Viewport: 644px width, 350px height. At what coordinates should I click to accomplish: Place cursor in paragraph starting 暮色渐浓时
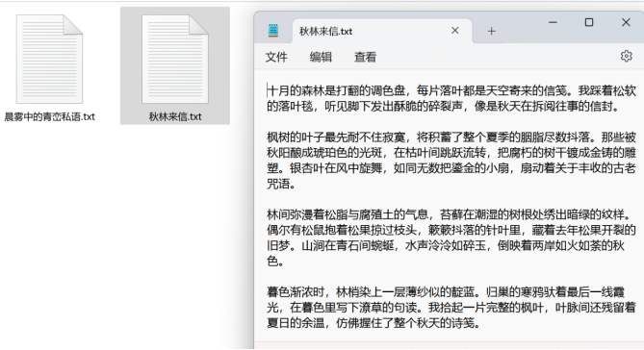[451, 308]
